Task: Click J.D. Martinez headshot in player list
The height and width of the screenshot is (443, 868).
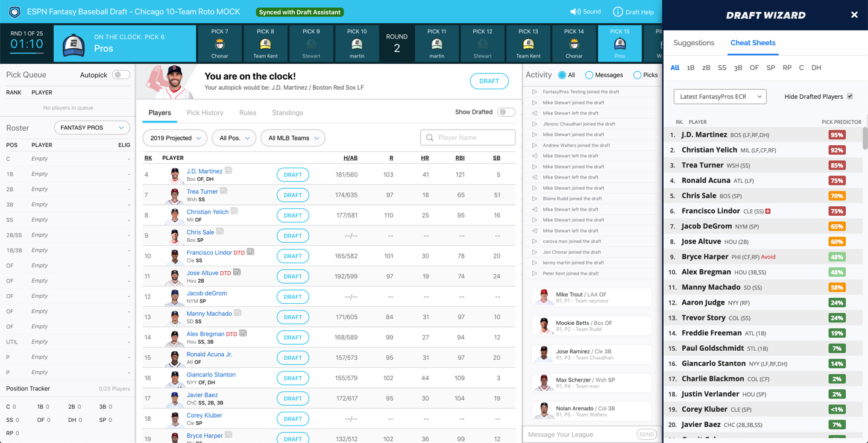Action: click(175, 175)
